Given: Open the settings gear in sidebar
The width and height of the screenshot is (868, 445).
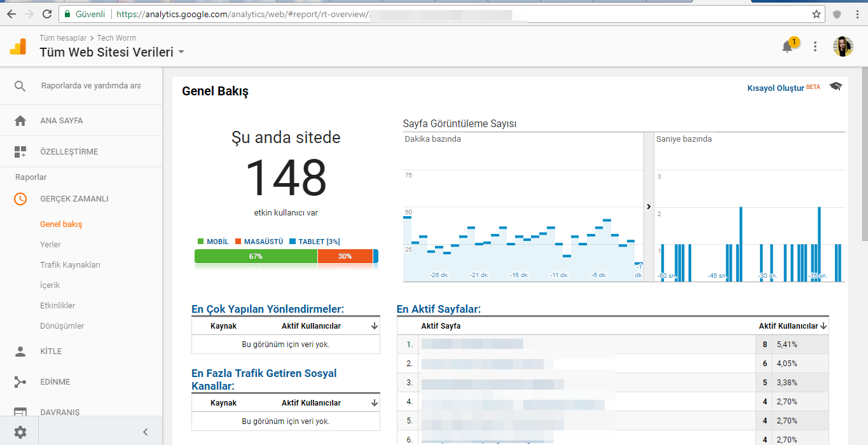Looking at the screenshot, I should coord(20,432).
